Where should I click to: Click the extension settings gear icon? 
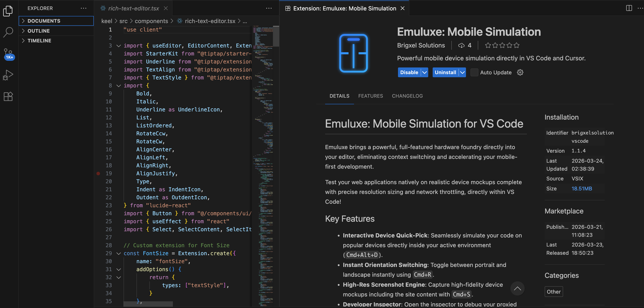click(x=520, y=72)
